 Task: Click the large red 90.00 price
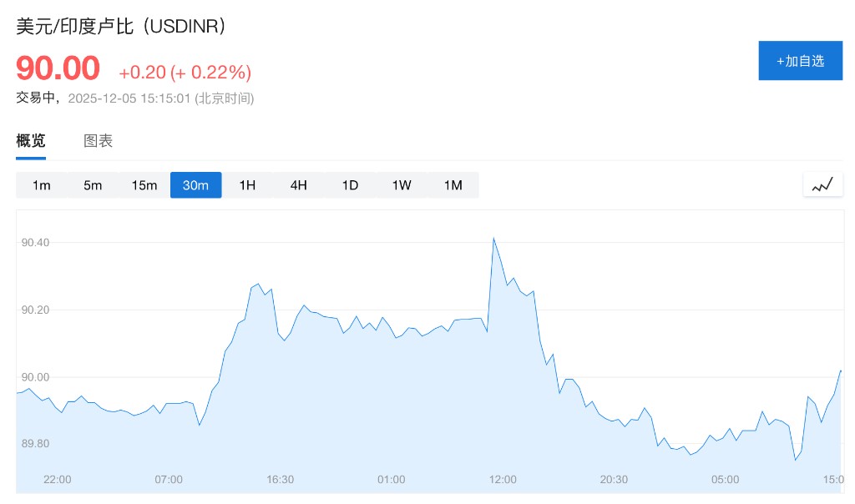58,68
